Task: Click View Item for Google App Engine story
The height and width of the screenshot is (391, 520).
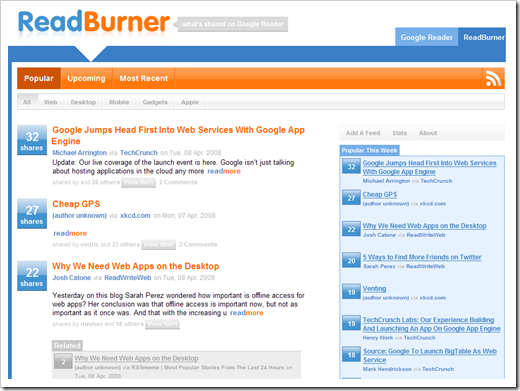Action: (x=138, y=182)
